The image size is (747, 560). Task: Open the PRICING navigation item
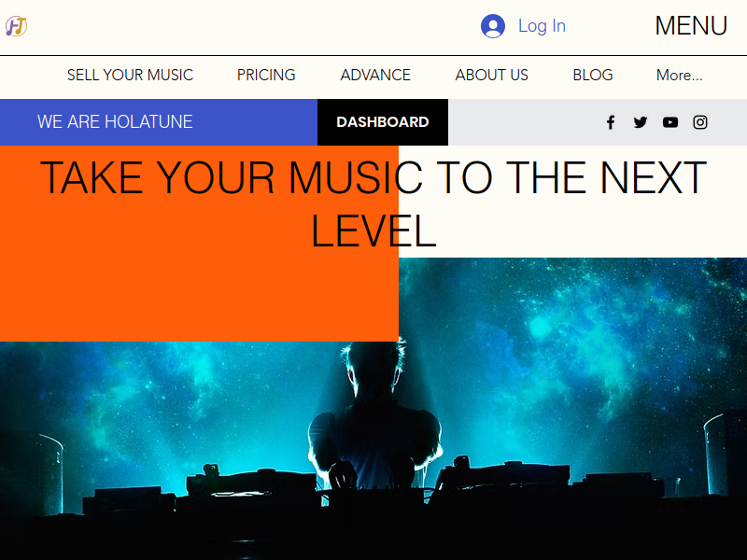click(266, 76)
